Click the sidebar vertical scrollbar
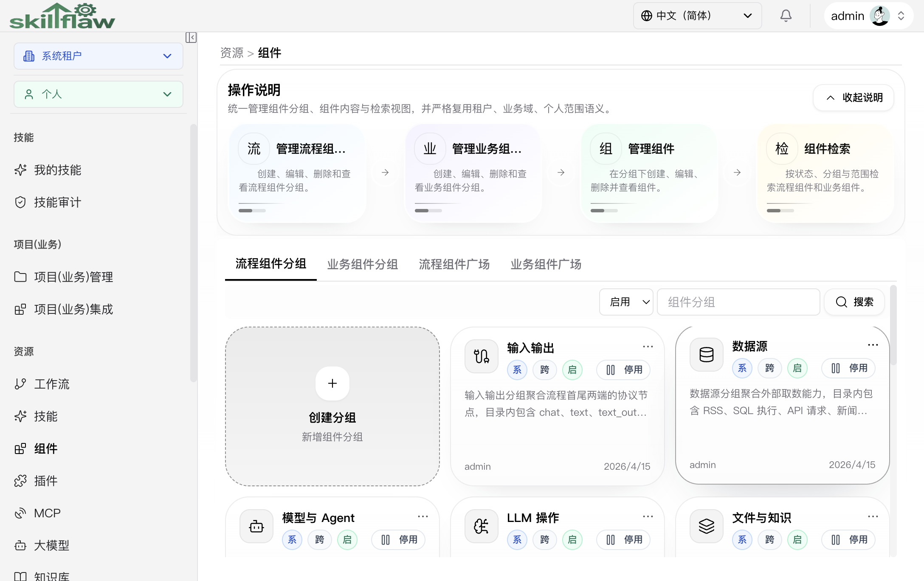The width and height of the screenshot is (924, 581). 194,253
